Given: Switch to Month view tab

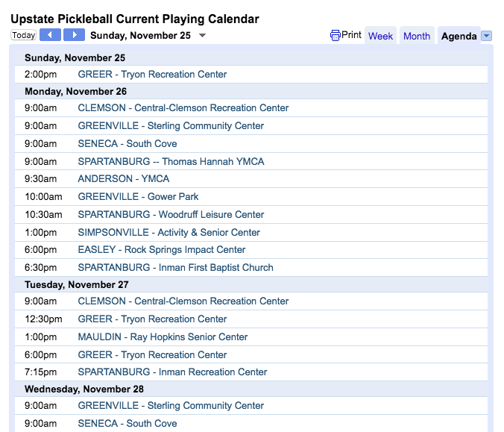Looking at the screenshot, I should coord(417,36).
